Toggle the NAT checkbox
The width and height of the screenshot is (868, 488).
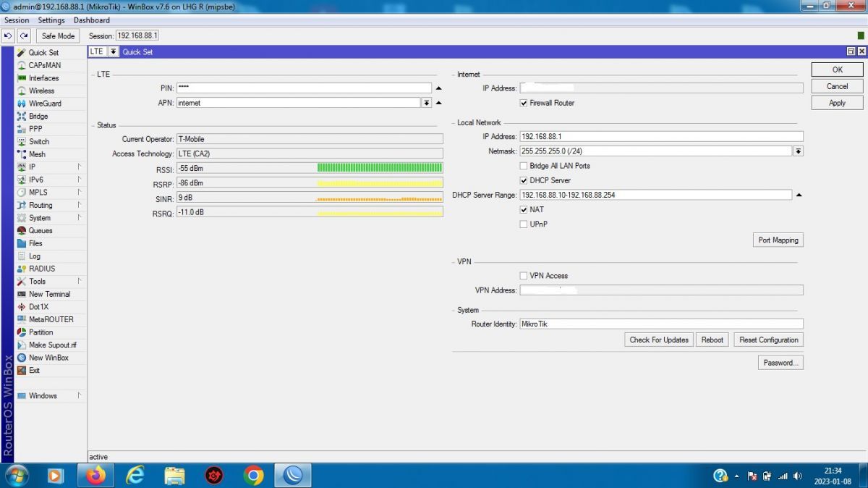point(524,209)
